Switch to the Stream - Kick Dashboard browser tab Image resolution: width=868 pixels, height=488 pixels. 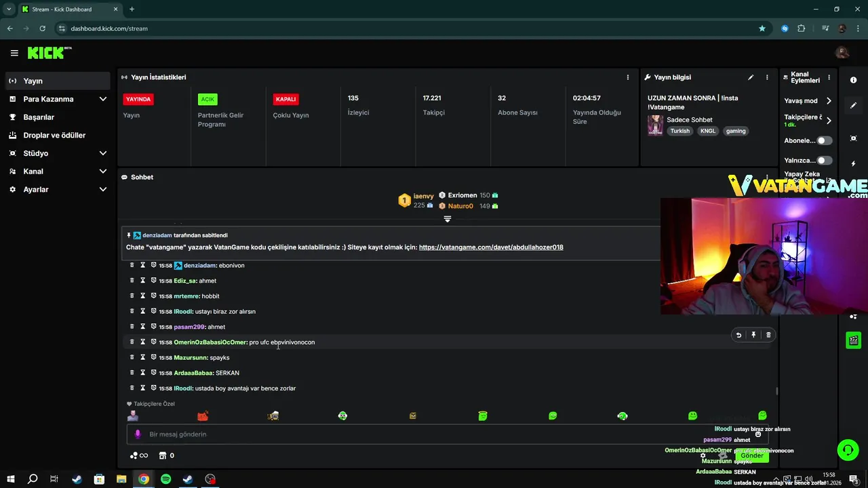(69, 9)
